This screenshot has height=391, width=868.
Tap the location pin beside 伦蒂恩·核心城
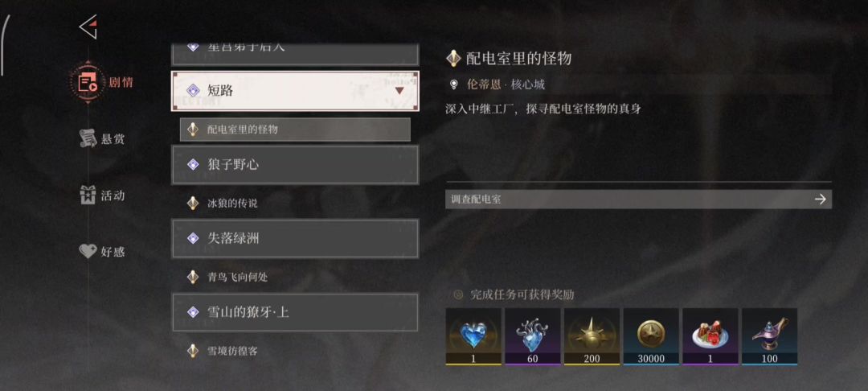pyautogui.click(x=454, y=84)
